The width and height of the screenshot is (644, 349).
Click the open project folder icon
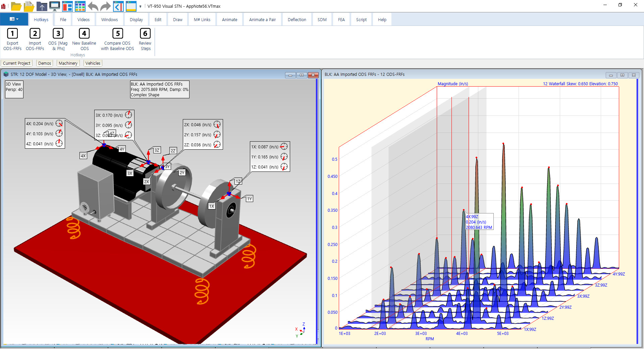pos(16,6)
